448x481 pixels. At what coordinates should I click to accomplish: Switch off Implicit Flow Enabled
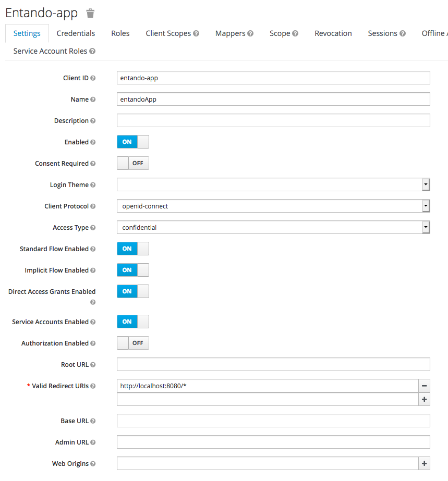(x=133, y=270)
